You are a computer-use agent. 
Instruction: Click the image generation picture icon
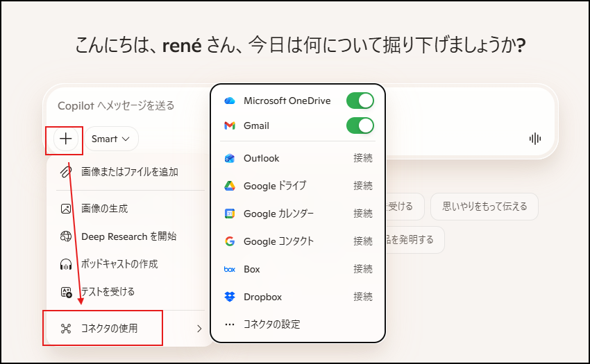point(66,208)
